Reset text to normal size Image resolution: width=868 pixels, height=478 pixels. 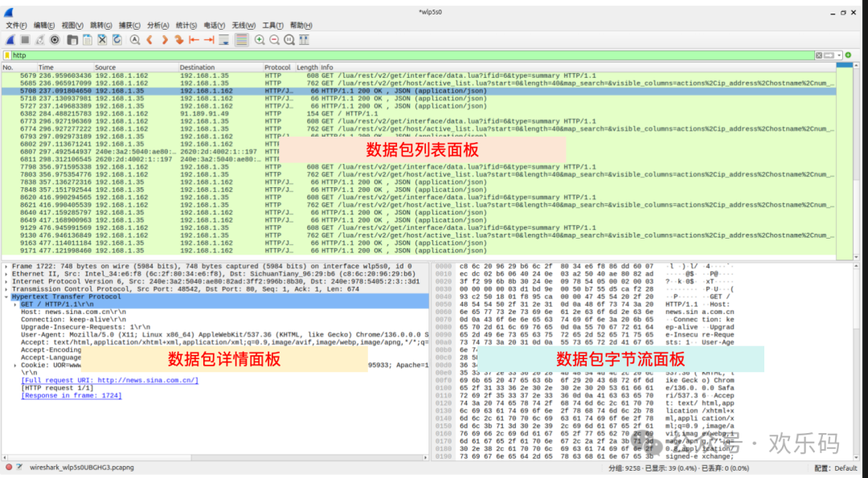click(x=289, y=40)
